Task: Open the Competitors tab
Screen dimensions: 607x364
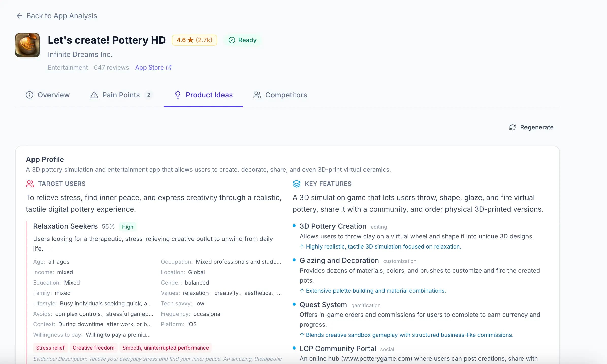Action: pos(280,95)
